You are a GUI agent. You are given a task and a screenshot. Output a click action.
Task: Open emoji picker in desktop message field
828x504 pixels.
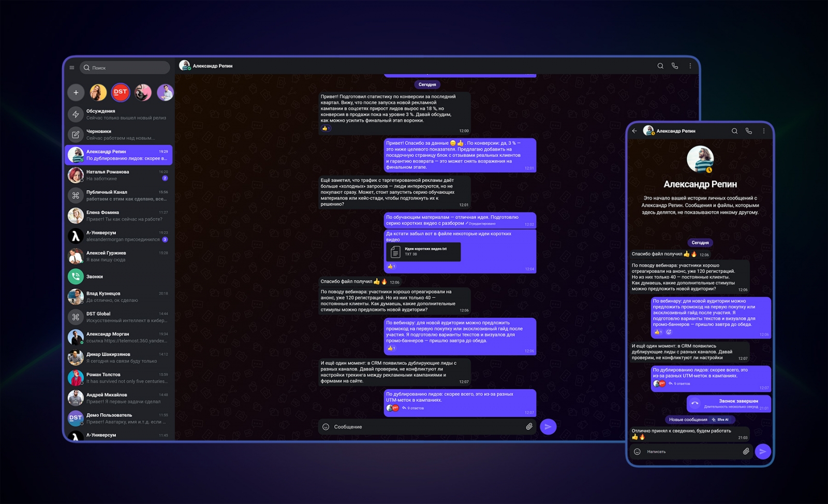pos(326,427)
